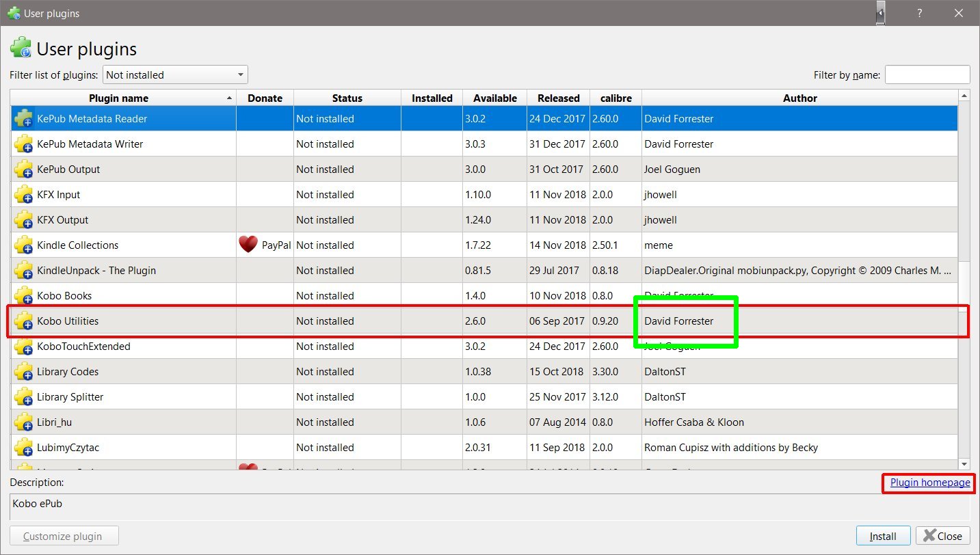This screenshot has width=980, height=555.
Task: Select the KePub Output row name
Action: pyautogui.click(x=68, y=169)
